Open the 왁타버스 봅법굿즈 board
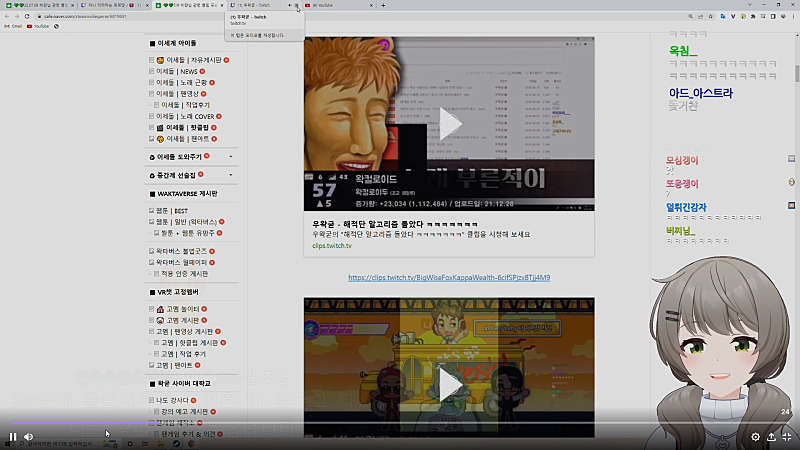 pos(182,251)
